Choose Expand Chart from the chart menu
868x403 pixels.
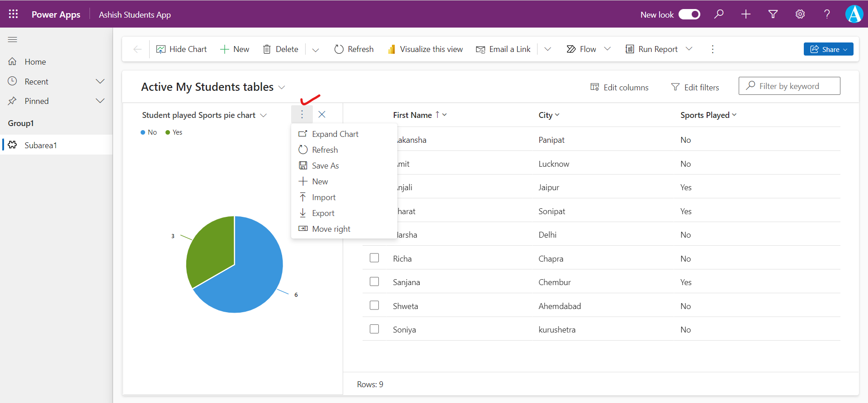pyautogui.click(x=335, y=134)
